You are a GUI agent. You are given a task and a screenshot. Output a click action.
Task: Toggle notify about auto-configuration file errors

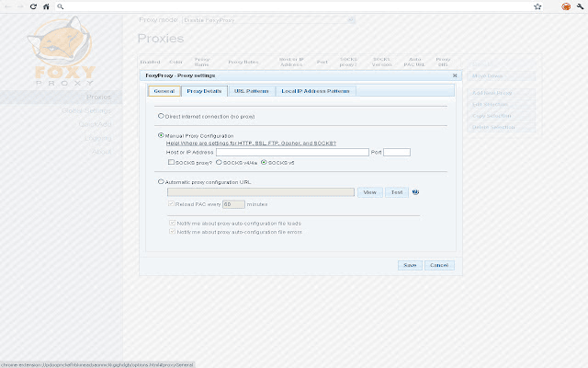pyautogui.click(x=172, y=232)
